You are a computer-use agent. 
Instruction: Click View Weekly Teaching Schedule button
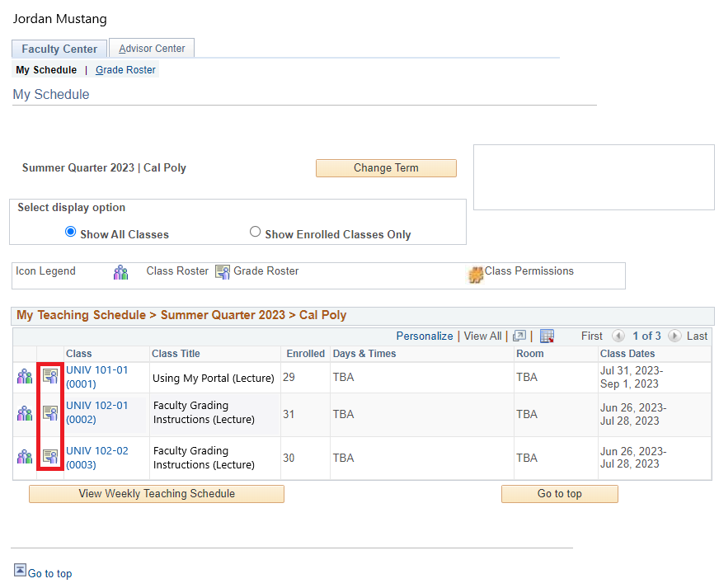click(157, 494)
